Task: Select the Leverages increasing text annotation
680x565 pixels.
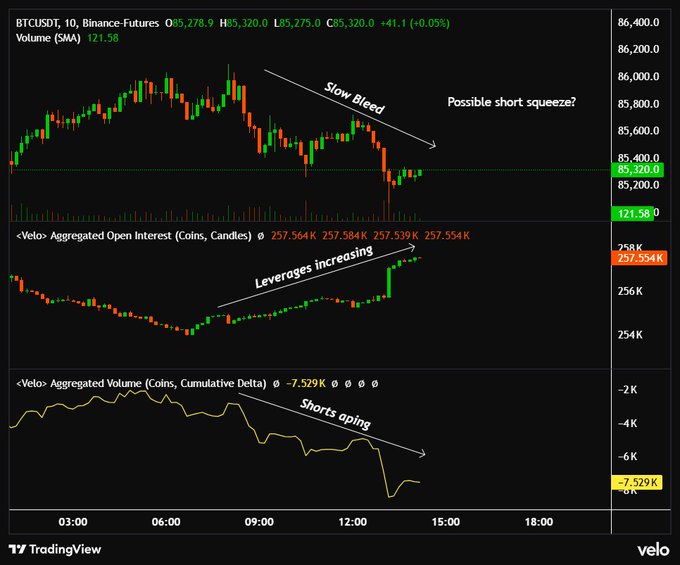Action: pos(314,267)
